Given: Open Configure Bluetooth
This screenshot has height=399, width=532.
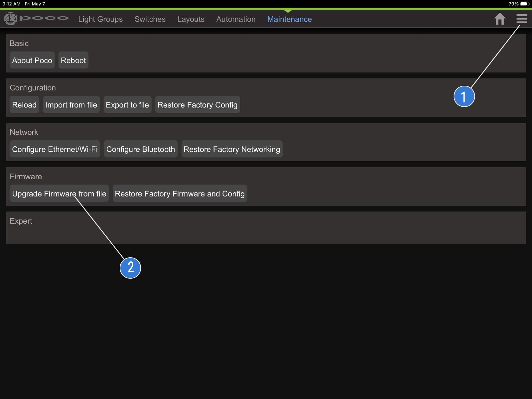Looking at the screenshot, I should [x=141, y=149].
